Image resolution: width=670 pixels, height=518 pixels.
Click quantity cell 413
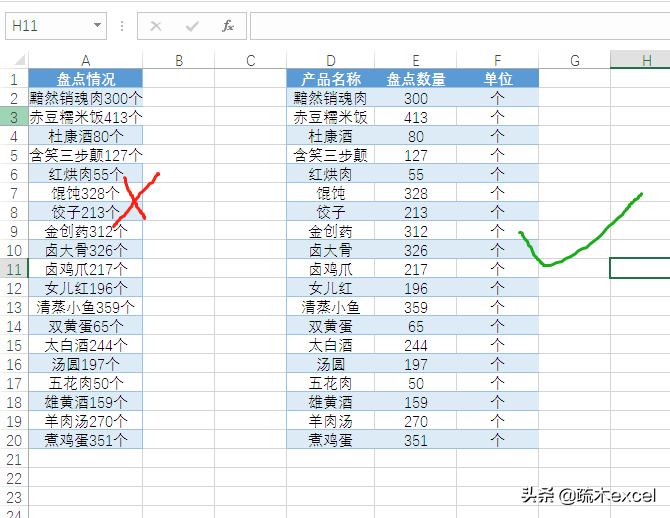pos(415,117)
